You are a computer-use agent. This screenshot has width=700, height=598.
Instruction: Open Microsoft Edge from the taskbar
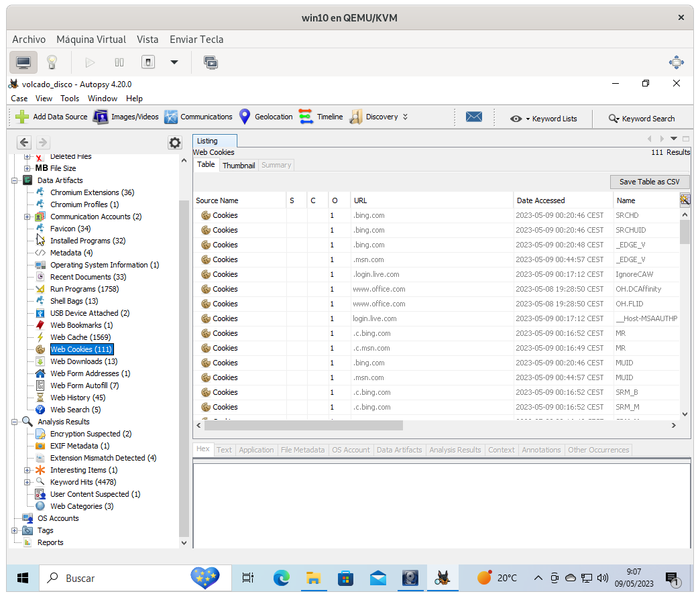click(282, 578)
